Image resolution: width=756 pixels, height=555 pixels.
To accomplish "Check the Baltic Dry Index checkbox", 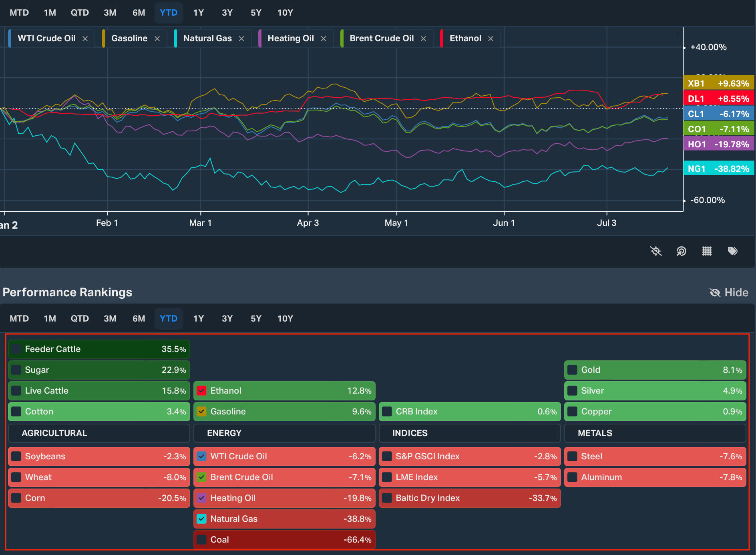I will point(387,498).
